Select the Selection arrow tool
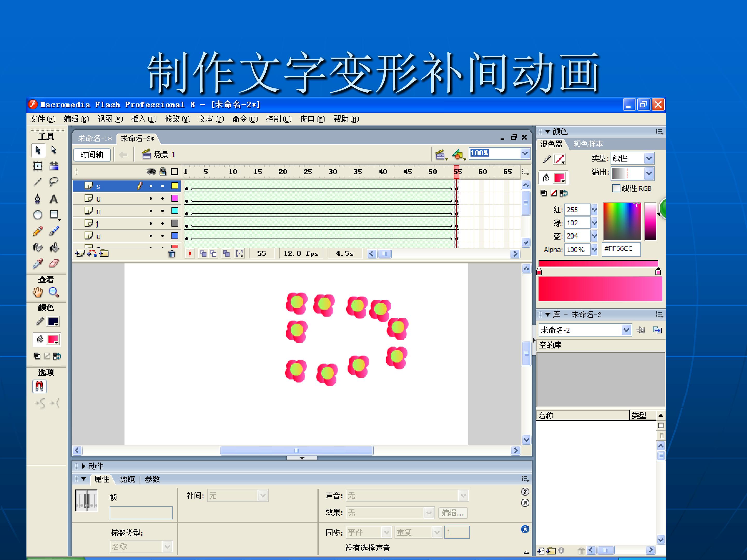 [38, 150]
